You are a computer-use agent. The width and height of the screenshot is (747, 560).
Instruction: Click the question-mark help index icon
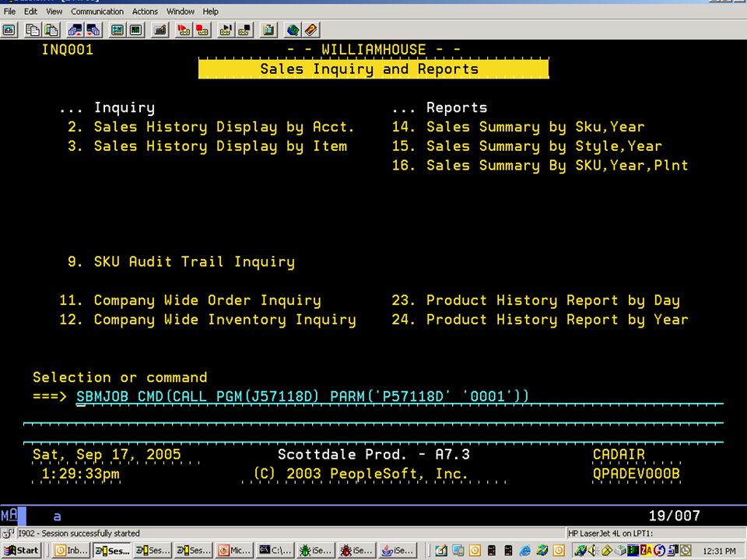coord(310,30)
